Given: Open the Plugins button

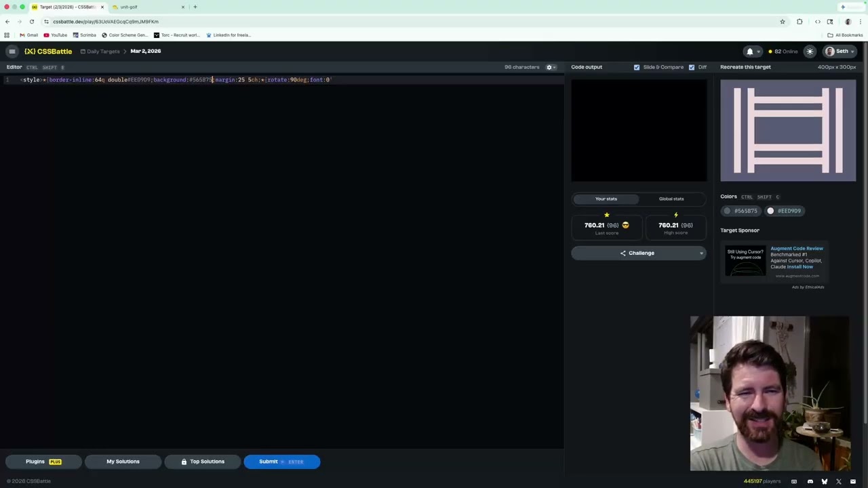Looking at the screenshot, I should [43, 462].
